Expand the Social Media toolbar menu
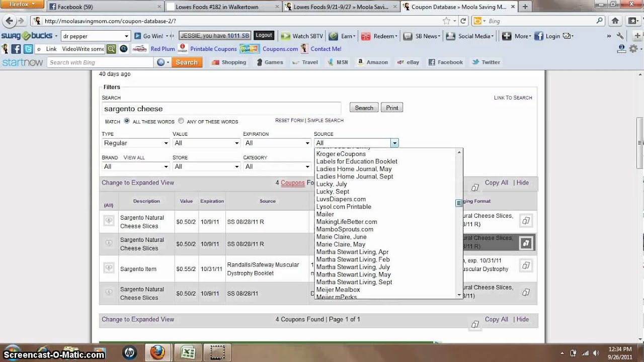Image resolution: width=644 pixels, height=362 pixels. [470, 36]
